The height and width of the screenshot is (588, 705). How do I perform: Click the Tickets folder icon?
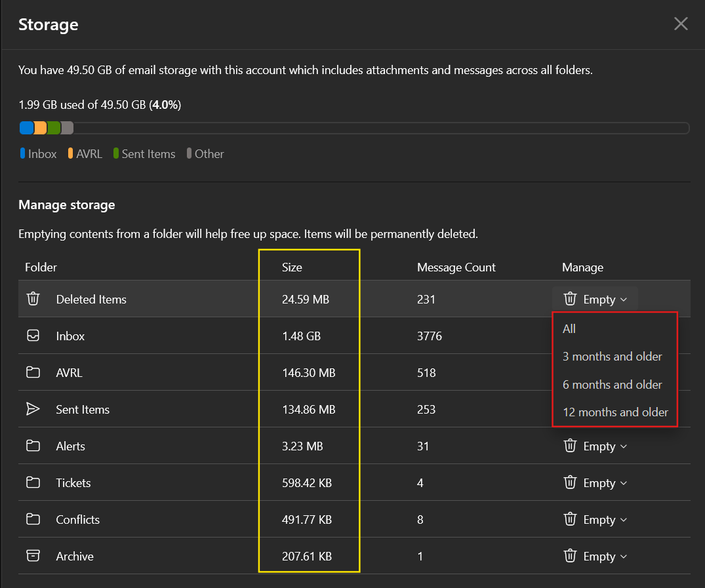click(33, 482)
